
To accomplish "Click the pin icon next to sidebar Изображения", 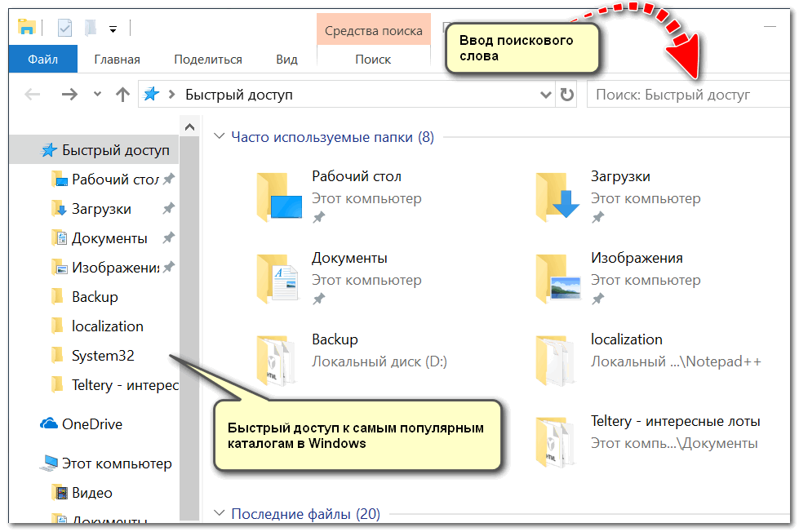I will click(x=169, y=267).
